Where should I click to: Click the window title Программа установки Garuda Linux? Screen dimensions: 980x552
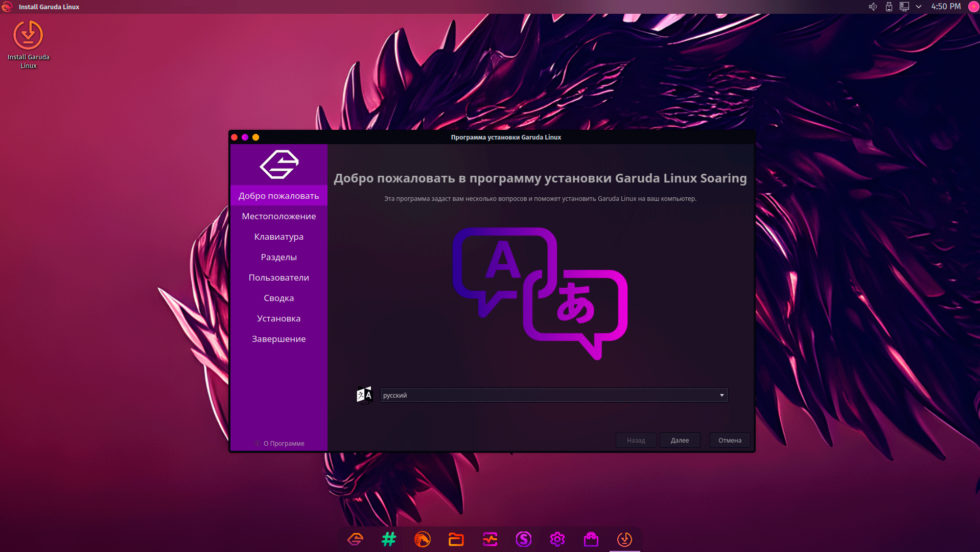click(506, 137)
